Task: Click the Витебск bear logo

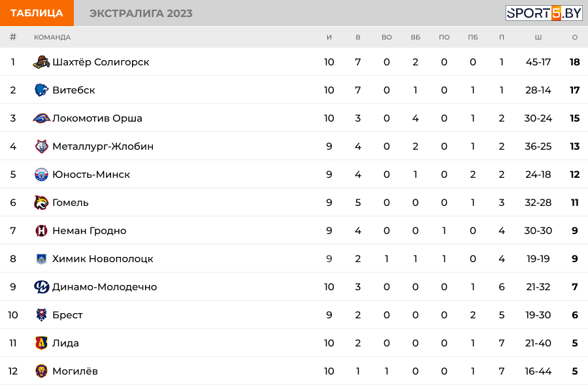Action: (x=41, y=90)
